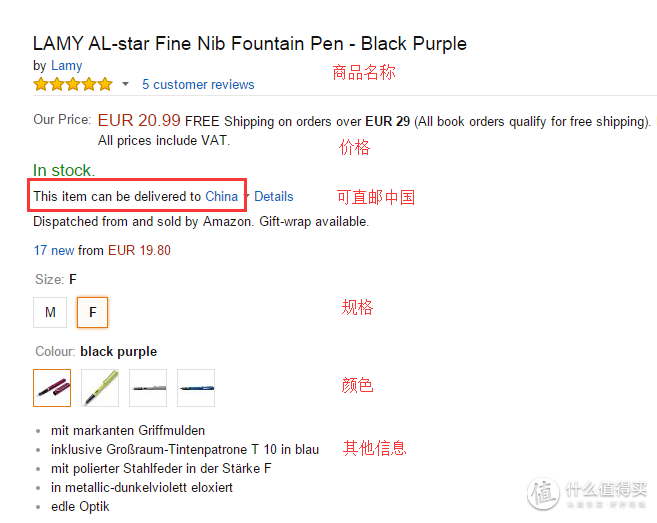Select size M option
Viewport: 657px width, 523px height.
point(50,312)
